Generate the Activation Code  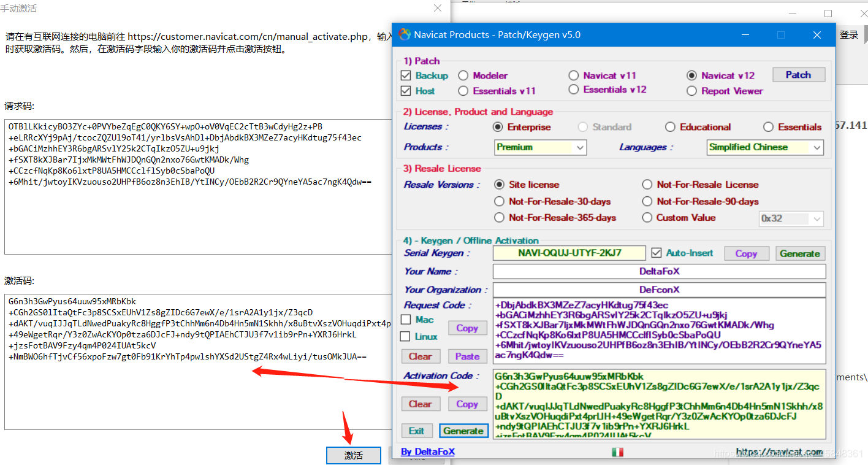463,431
